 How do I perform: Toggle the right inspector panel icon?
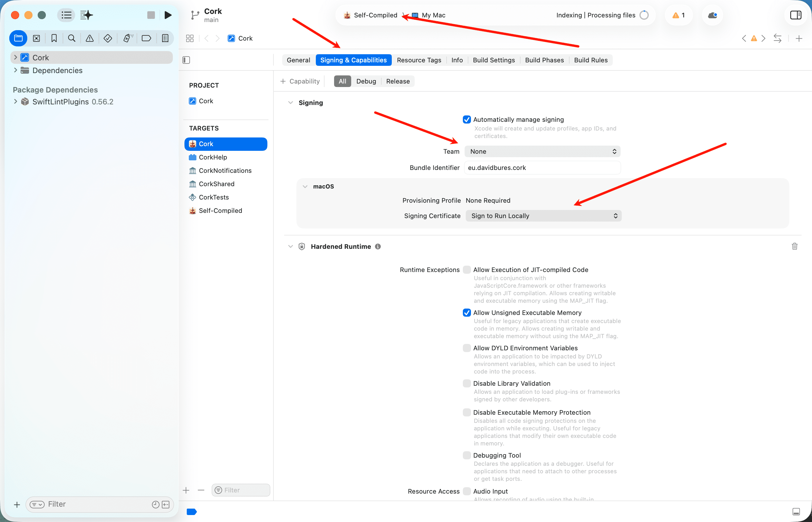795,15
